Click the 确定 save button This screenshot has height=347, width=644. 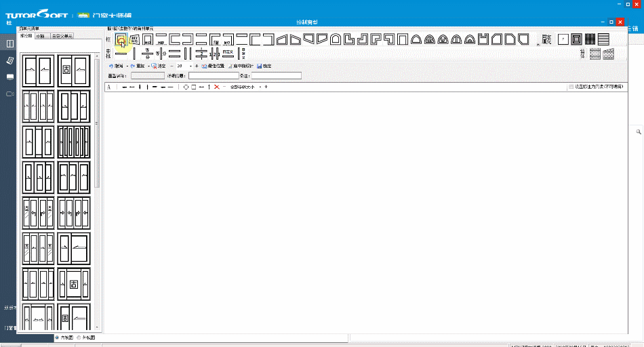tap(264, 66)
